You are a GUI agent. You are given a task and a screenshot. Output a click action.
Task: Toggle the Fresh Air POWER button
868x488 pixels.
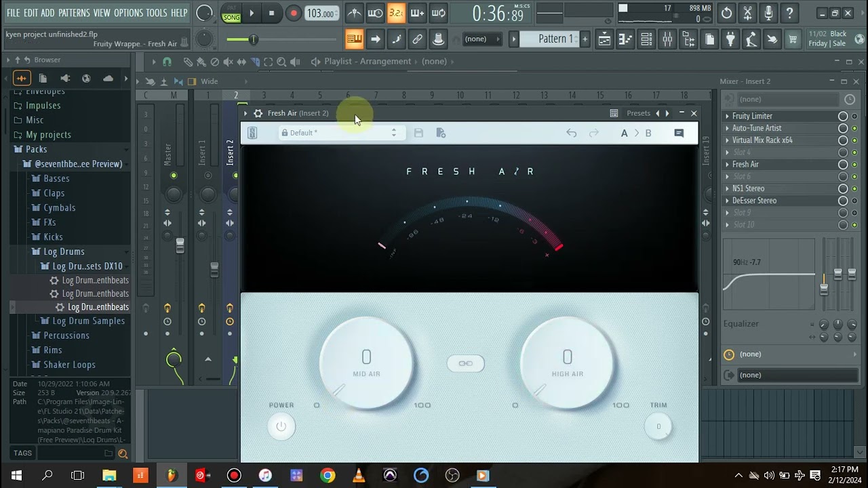pyautogui.click(x=281, y=426)
